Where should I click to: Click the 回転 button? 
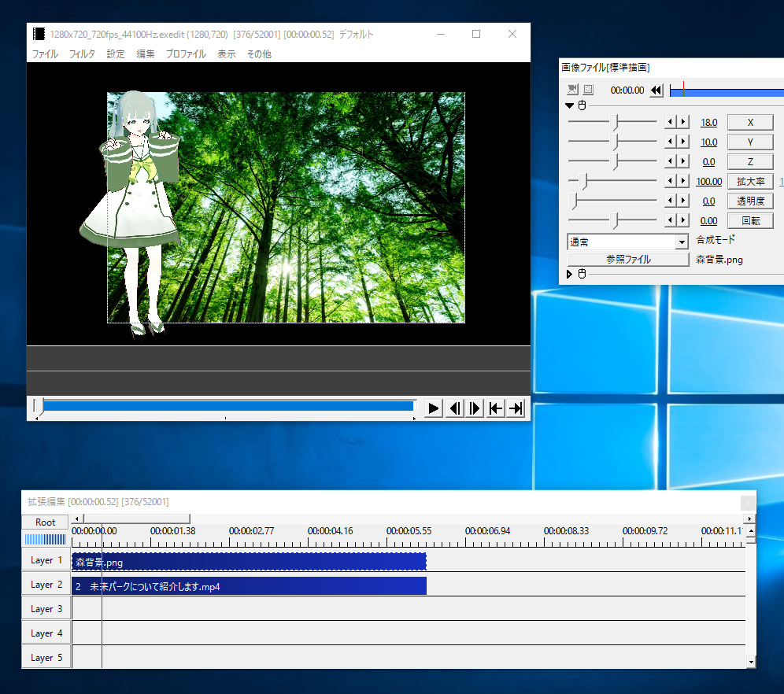coord(750,220)
